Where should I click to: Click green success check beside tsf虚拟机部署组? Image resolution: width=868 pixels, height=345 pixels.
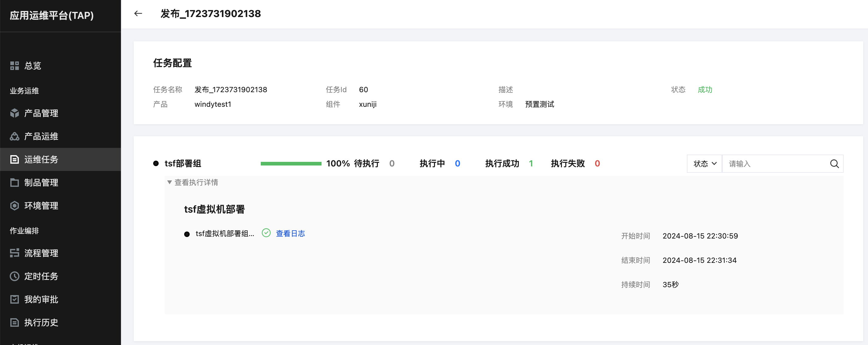[266, 233]
